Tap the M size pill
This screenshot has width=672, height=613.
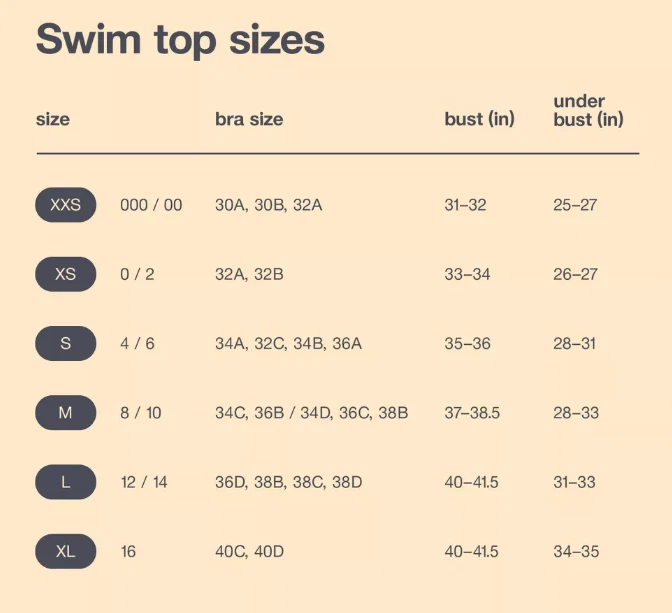tap(66, 412)
